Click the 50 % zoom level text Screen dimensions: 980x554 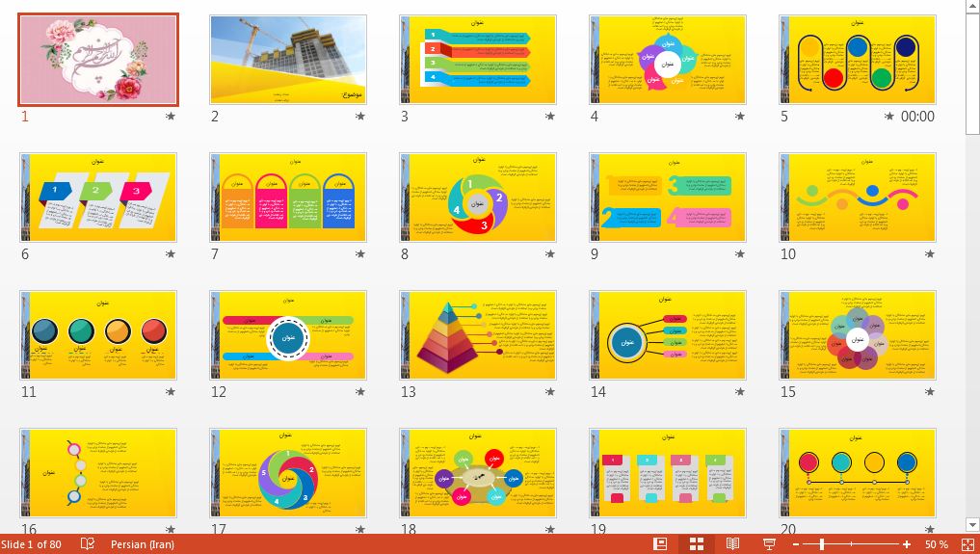click(x=936, y=544)
